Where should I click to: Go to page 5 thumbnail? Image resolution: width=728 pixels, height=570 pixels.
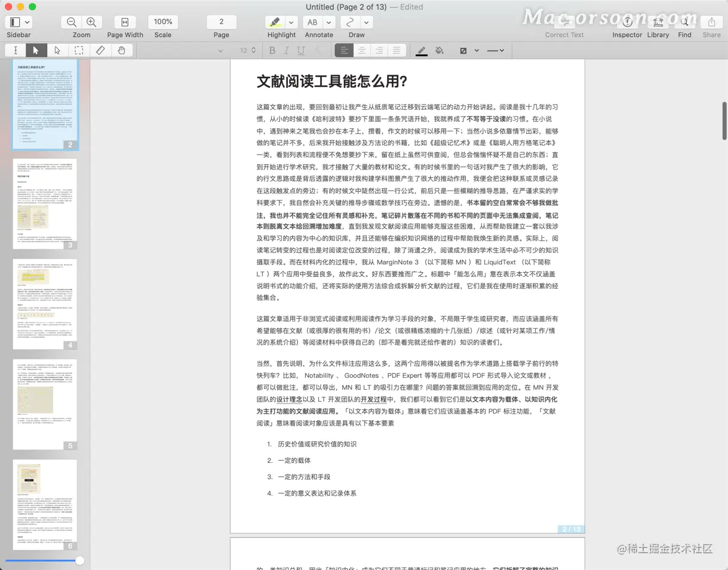[45, 405]
